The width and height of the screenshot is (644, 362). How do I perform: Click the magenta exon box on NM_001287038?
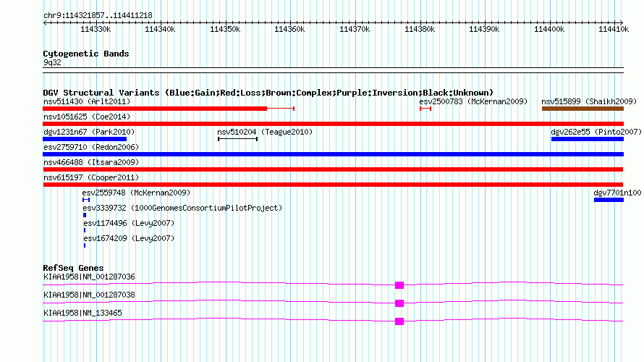pyautogui.click(x=399, y=303)
